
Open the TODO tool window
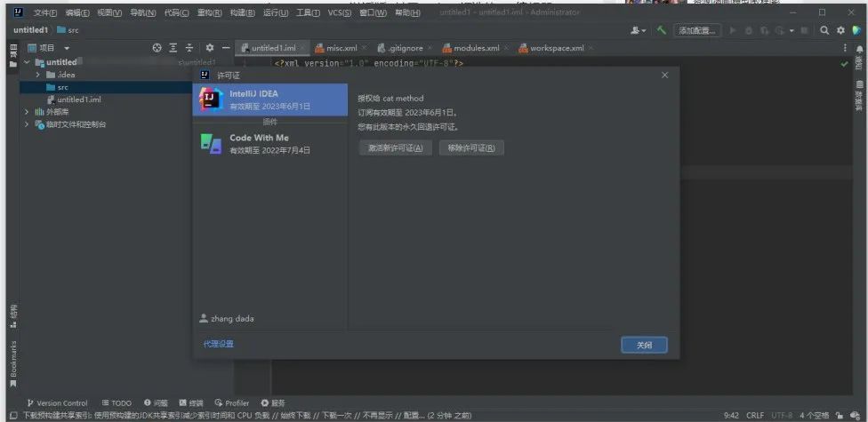point(117,403)
